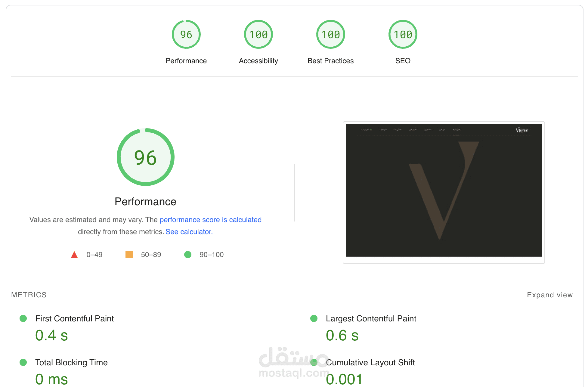Click the red triangle 0–49 legend icon
This screenshot has height=387, width=588.
click(x=74, y=255)
